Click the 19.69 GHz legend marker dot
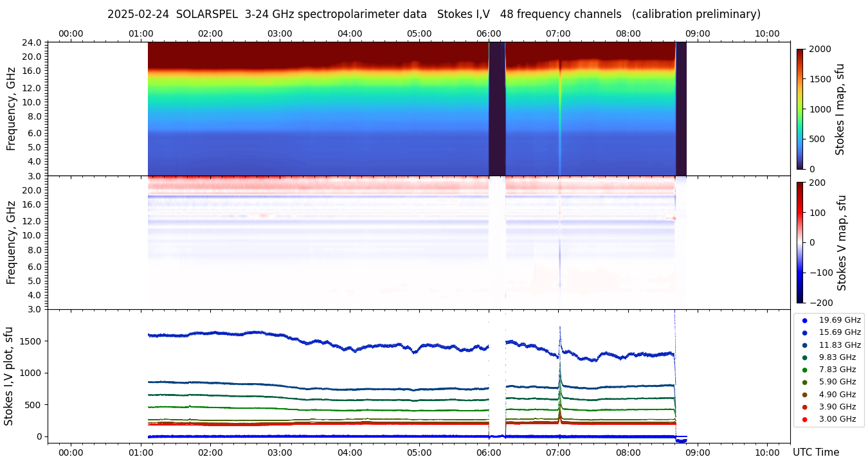 [x=804, y=320]
